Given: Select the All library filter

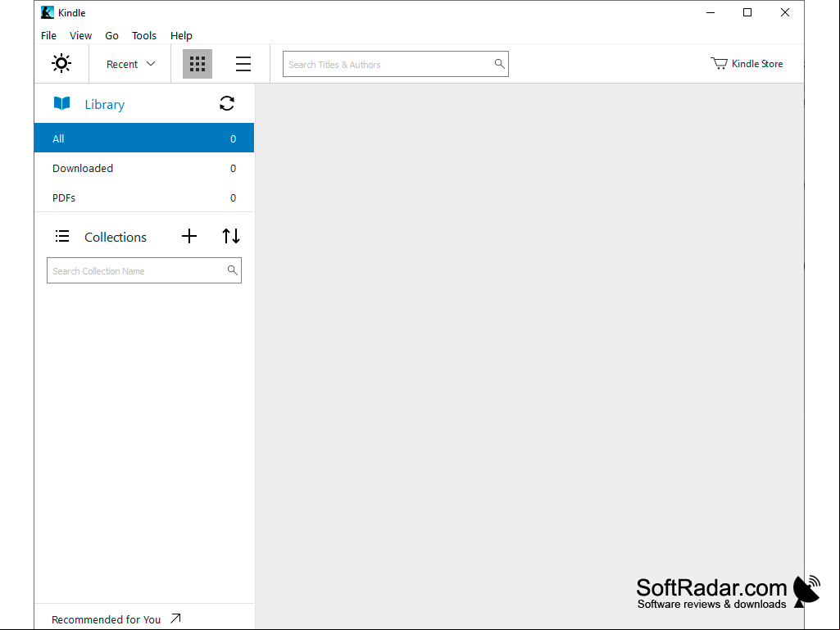Looking at the screenshot, I should [x=144, y=138].
